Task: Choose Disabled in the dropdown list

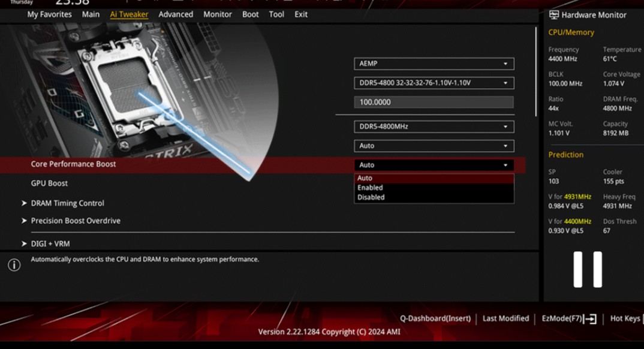Action: click(x=434, y=197)
